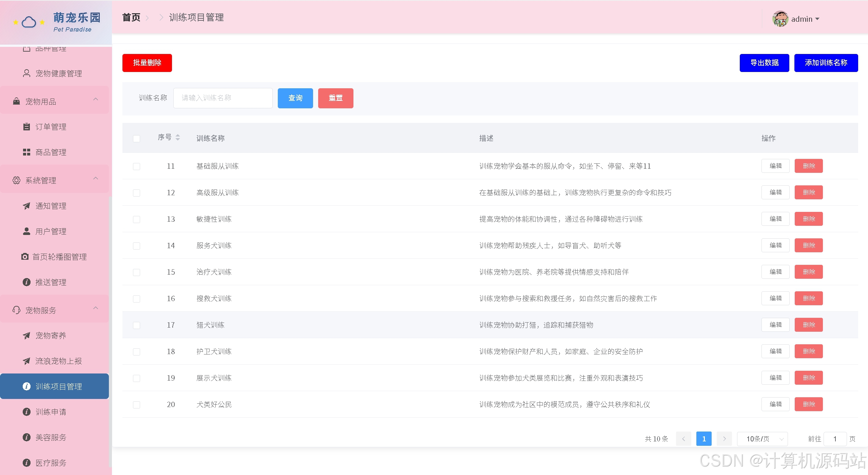The width and height of the screenshot is (868, 475).
Task: Click the system management gear icon
Action: tap(16, 180)
